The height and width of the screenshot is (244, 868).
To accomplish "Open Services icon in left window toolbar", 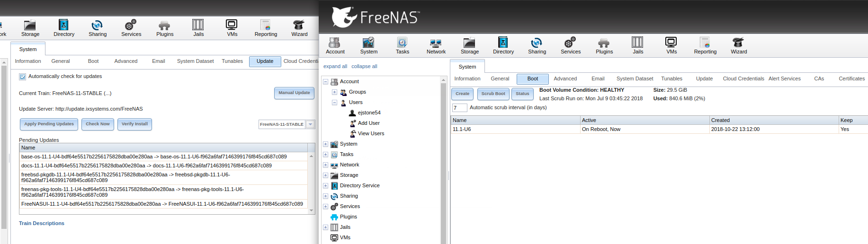I will pos(131,28).
